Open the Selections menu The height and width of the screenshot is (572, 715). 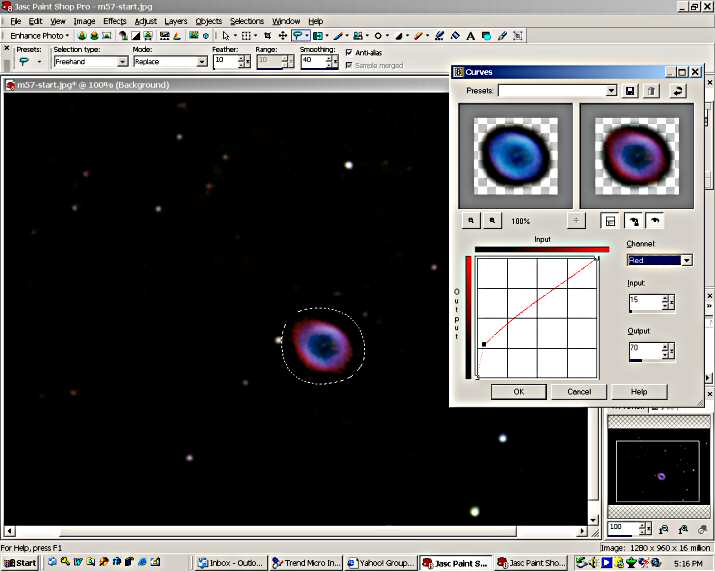coord(246,21)
